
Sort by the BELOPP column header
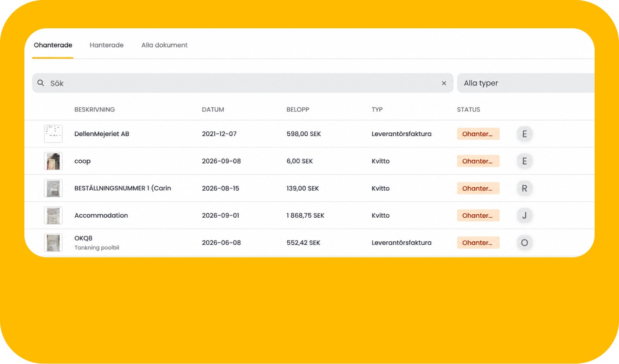coord(298,110)
